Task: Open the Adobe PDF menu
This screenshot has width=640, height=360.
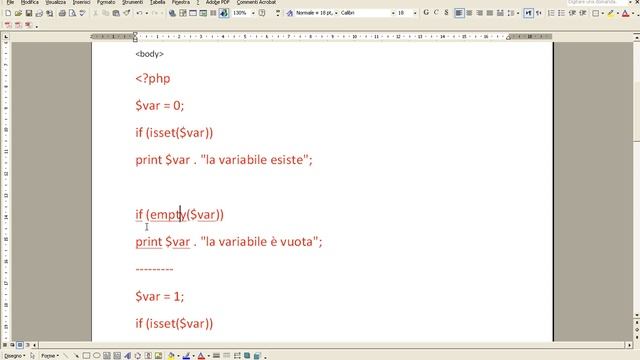Action: 218,2
